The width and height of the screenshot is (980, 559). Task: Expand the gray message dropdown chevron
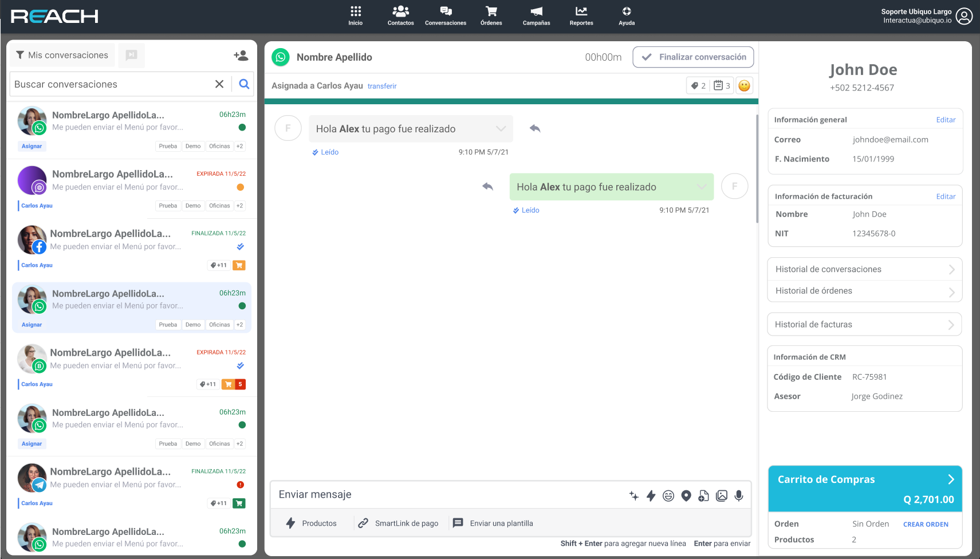click(501, 129)
